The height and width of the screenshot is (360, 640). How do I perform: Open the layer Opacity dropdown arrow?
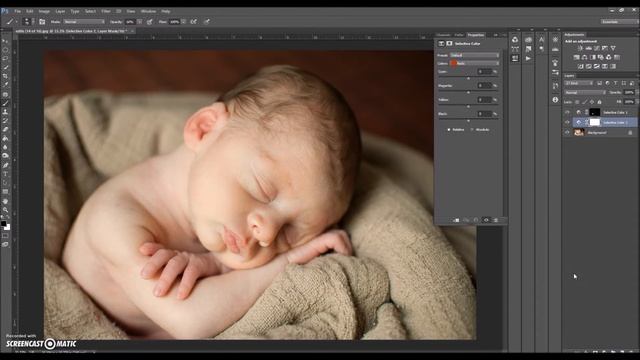point(636,93)
